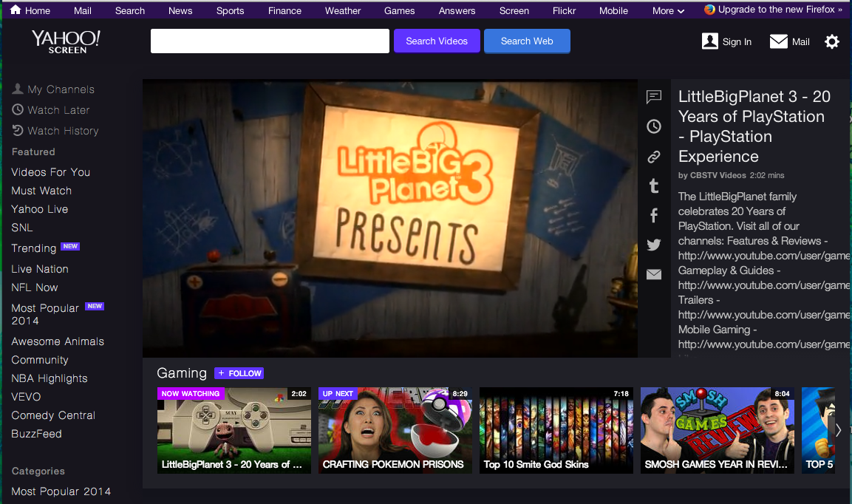Image resolution: width=852 pixels, height=504 pixels.
Task: Open Mobile in top navigation
Action: coord(613,11)
